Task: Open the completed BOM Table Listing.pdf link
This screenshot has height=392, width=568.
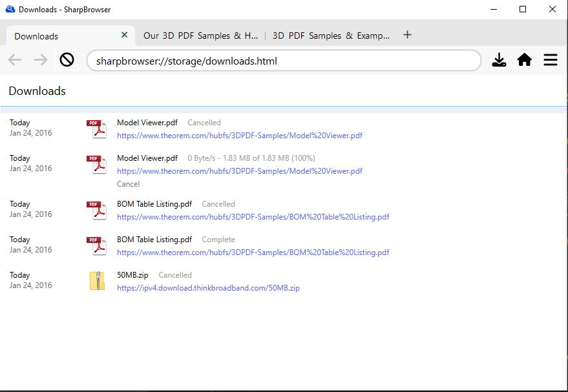Action: pyautogui.click(x=253, y=253)
